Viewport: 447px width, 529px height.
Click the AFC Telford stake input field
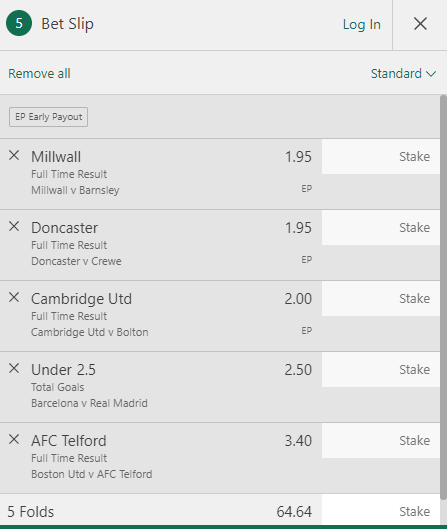381,441
